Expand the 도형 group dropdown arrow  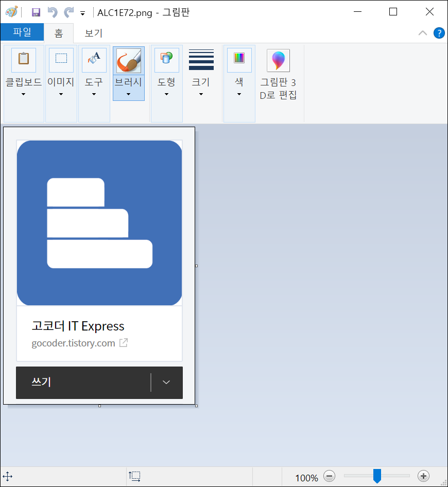[x=166, y=94]
